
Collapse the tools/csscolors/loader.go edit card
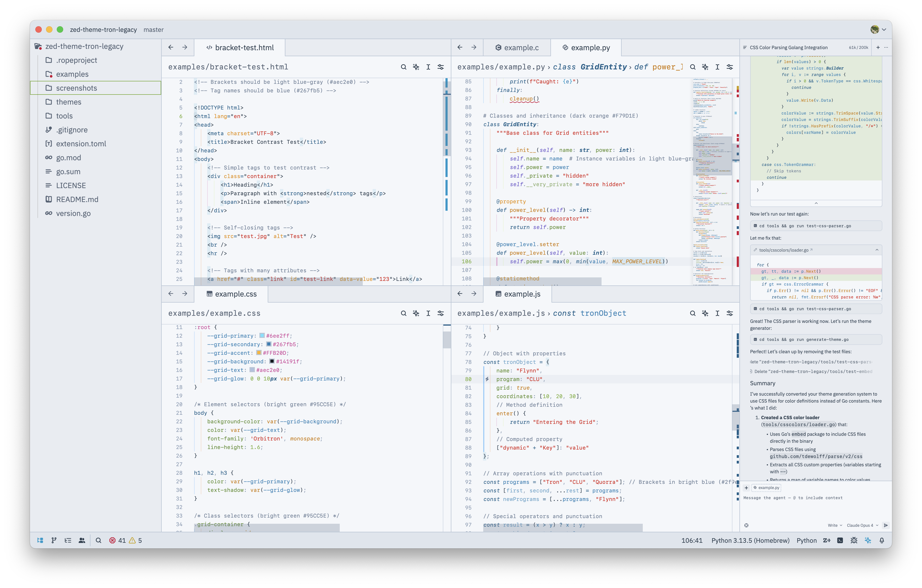tap(877, 250)
